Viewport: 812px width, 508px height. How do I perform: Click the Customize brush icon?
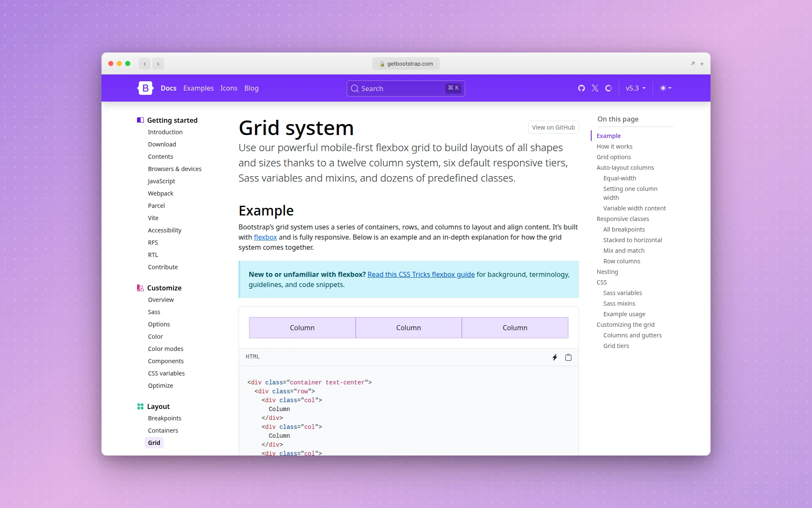coord(140,288)
